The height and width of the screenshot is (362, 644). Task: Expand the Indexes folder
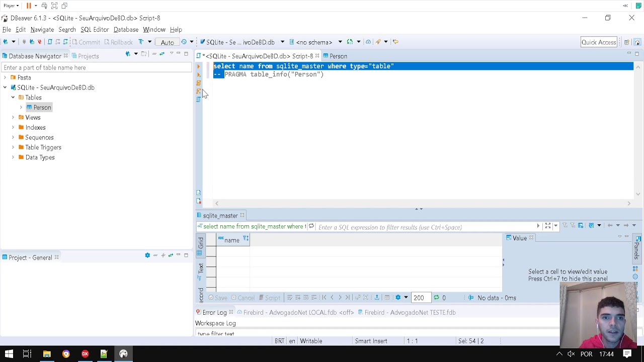pos(13,128)
